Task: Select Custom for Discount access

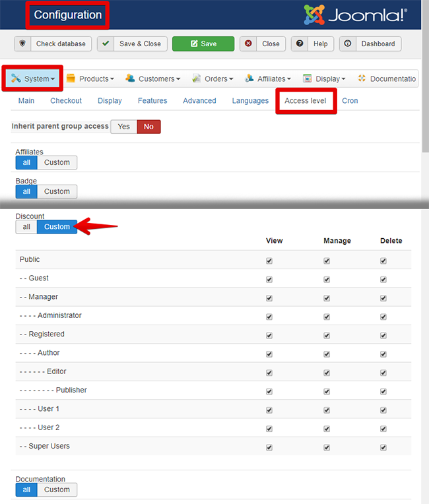Action: click(57, 227)
